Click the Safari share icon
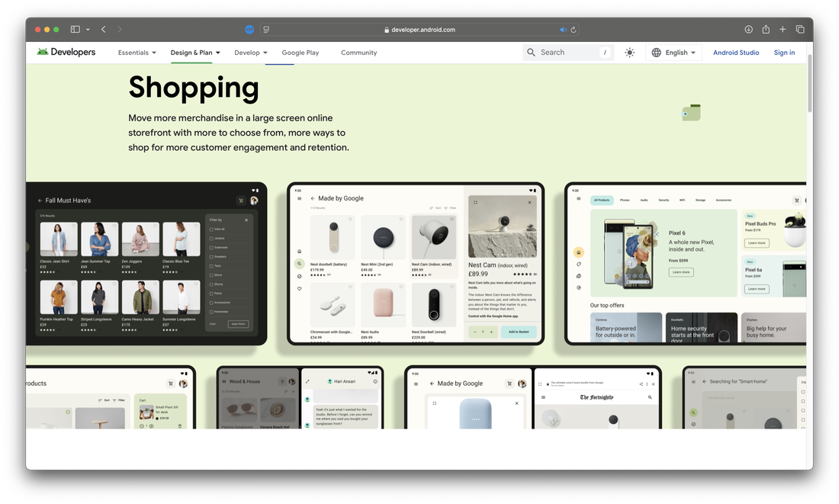 click(766, 30)
